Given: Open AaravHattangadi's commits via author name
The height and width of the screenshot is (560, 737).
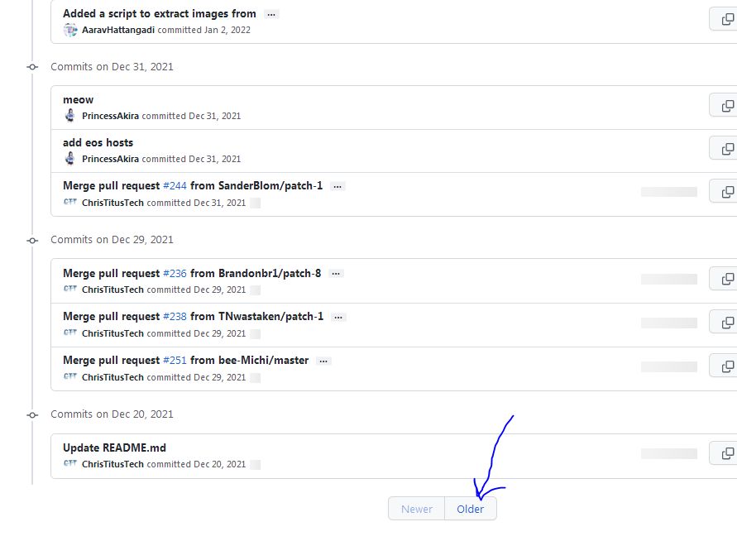Looking at the screenshot, I should 118,30.
